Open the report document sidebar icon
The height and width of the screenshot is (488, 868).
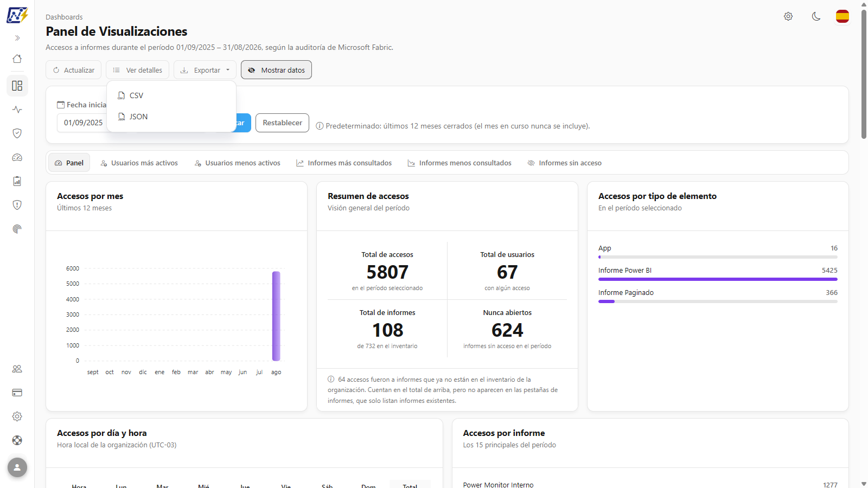17,181
